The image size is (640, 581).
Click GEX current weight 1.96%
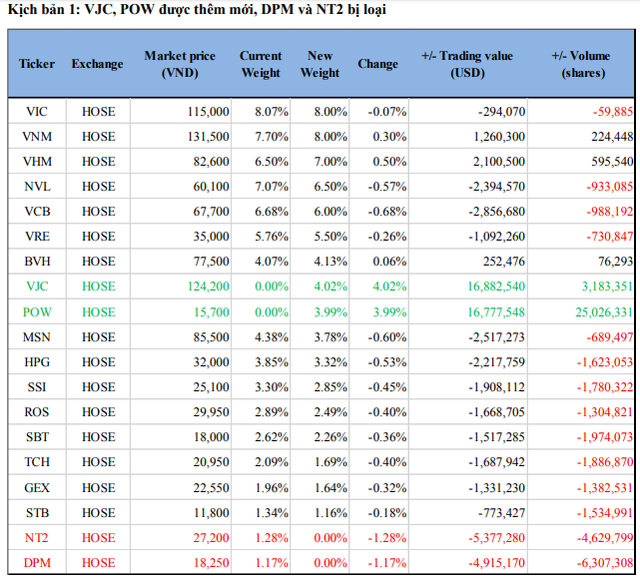click(x=271, y=488)
